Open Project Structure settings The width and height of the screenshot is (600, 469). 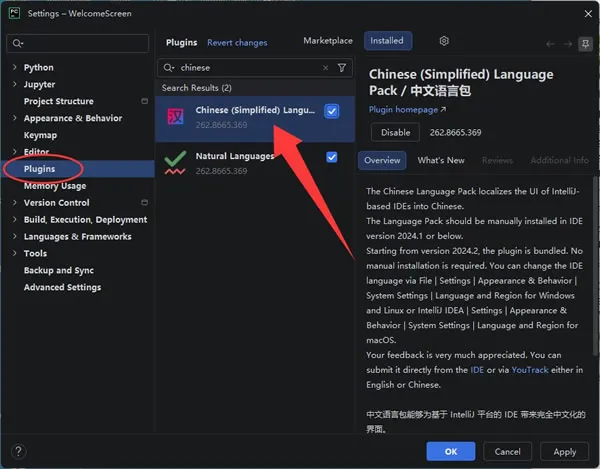59,101
